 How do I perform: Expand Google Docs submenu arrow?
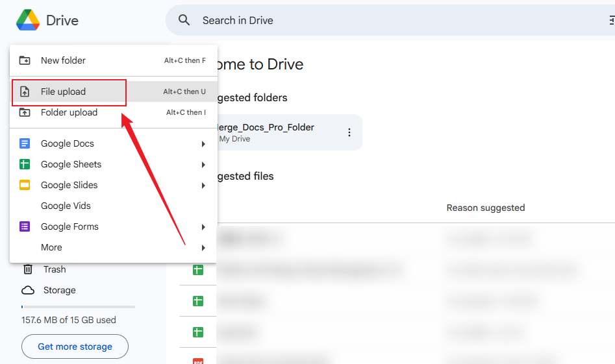pos(203,144)
